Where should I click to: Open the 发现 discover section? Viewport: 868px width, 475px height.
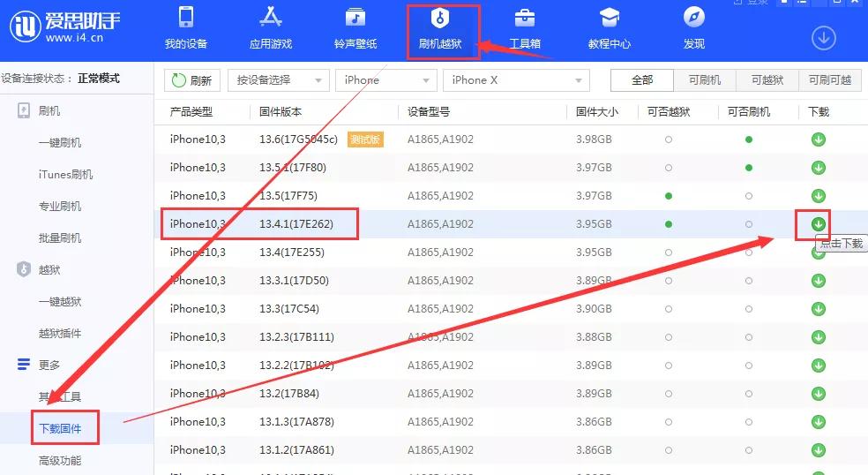pyautogui.click(x=694, y=29)
